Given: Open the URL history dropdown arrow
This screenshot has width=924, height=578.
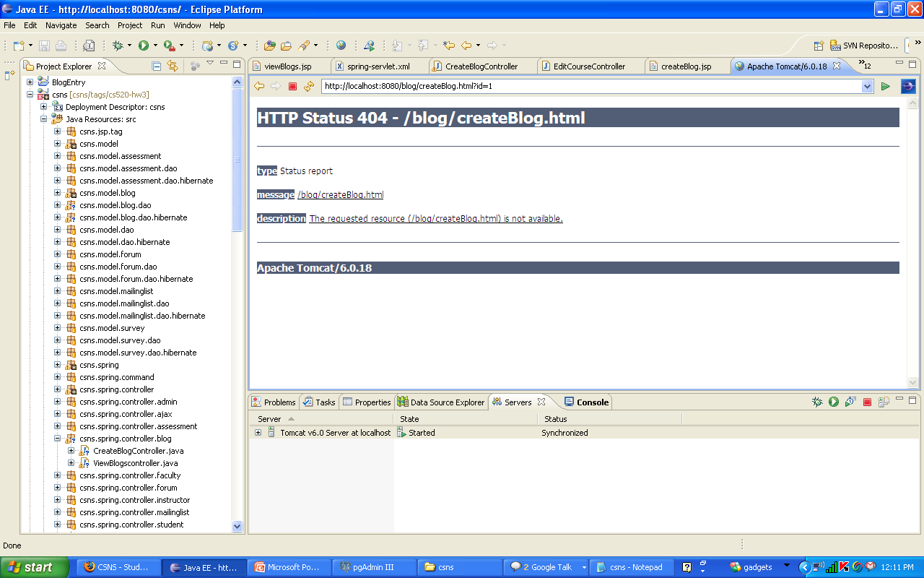Looking at the screenshot, I should pyautogui.click(x=868, y=87).
